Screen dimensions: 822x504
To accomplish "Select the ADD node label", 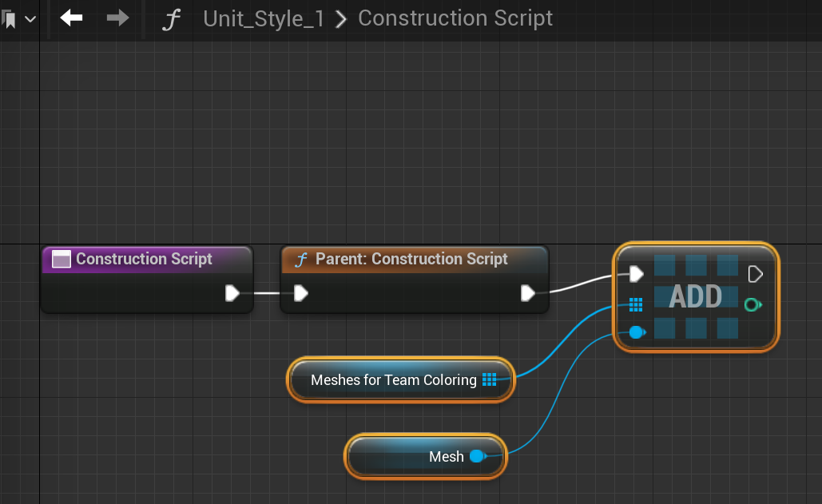I will pos(695,297).
